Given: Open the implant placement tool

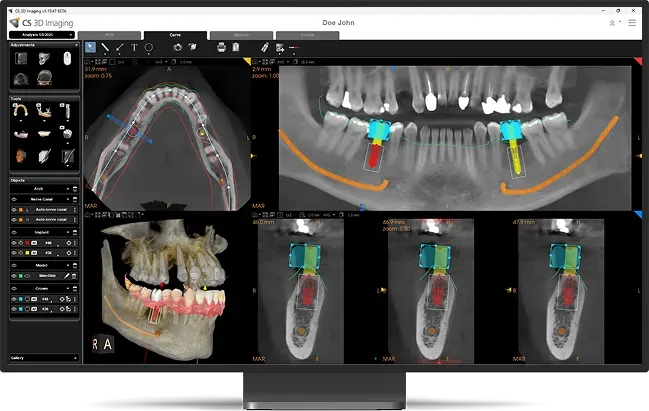Looking at the screenshot, I should click(x=67, y=111).
